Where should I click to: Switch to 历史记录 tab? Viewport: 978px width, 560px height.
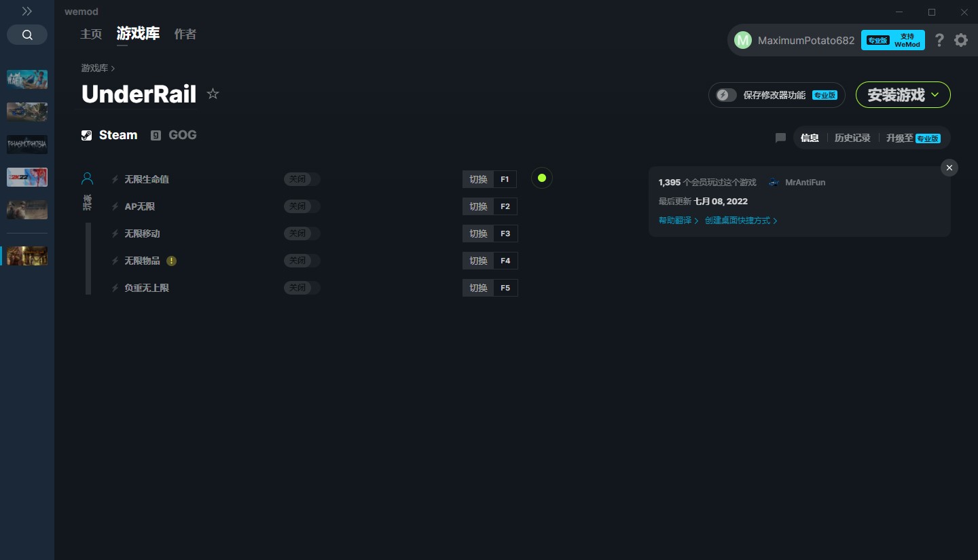(852, 138)
